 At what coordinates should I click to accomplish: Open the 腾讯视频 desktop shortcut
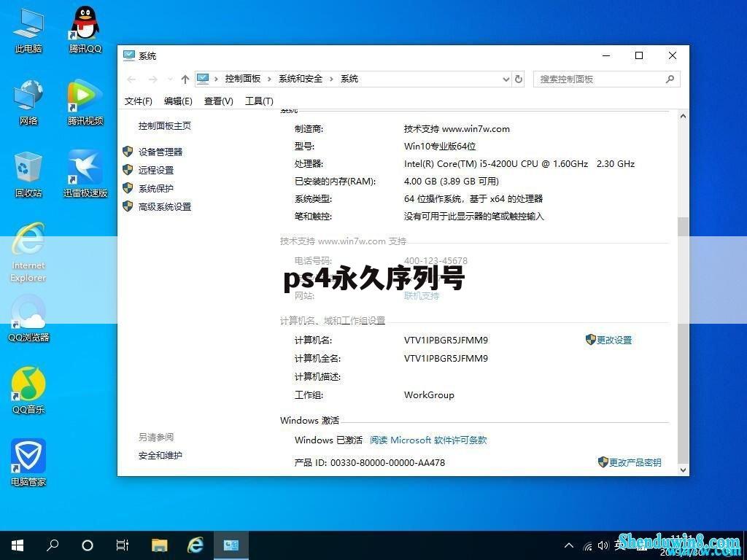click(85, 102)
